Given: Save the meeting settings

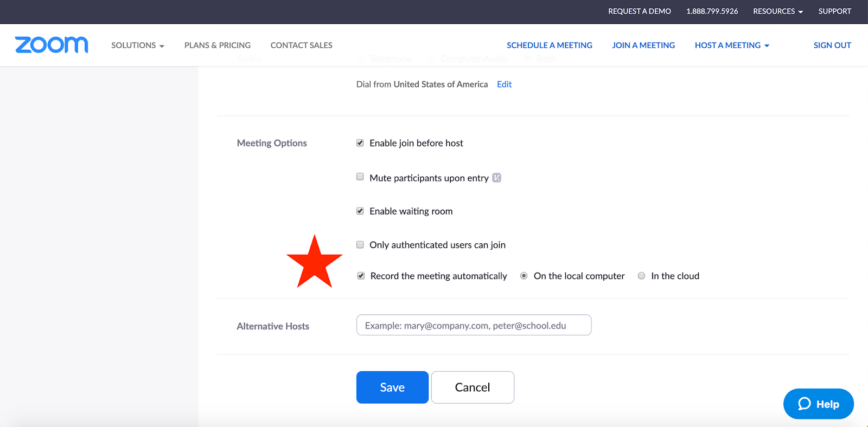Looking at the screenshot, I should pos(392,387).
